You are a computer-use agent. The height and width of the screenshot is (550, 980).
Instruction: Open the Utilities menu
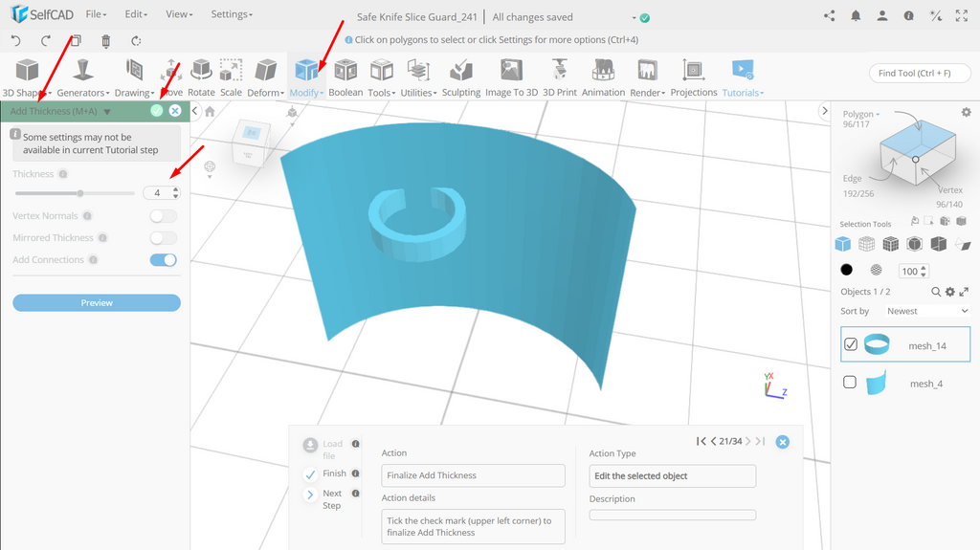418,77
